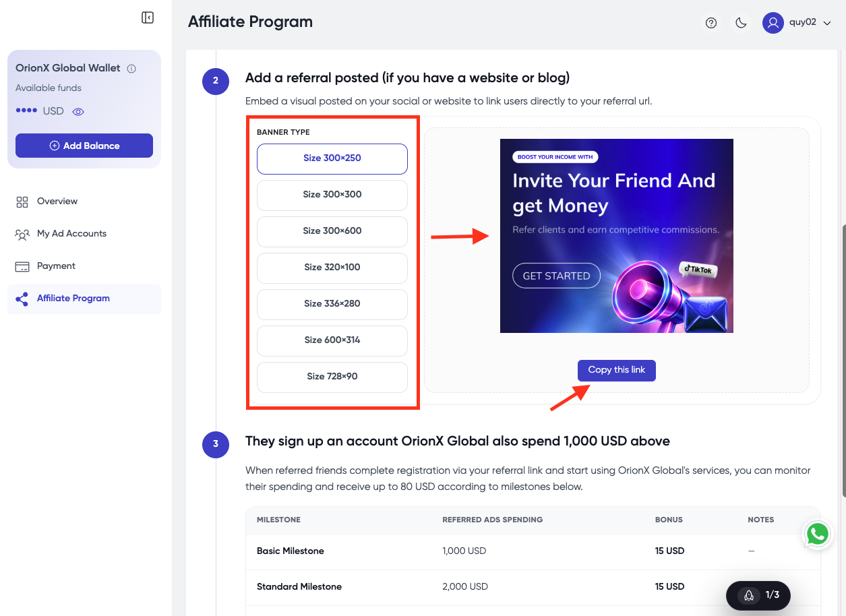Click the user avatar icon
846x616 pixels.
point(773,22)
